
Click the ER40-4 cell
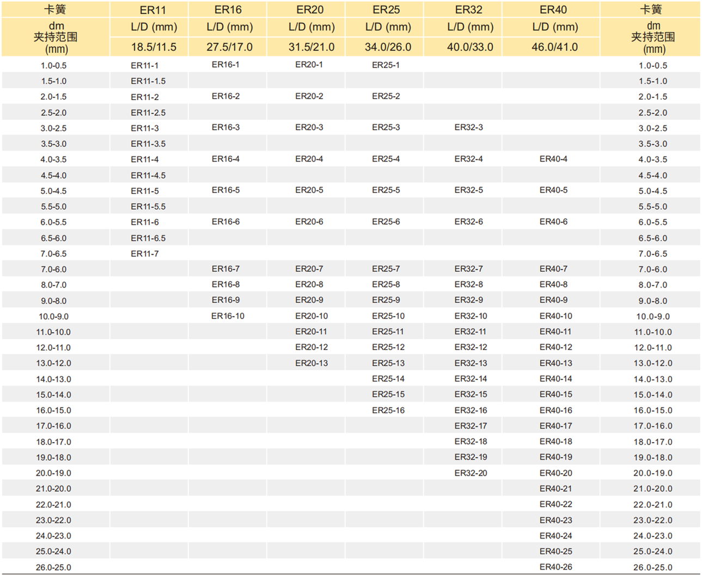click(x=553, y=159)
